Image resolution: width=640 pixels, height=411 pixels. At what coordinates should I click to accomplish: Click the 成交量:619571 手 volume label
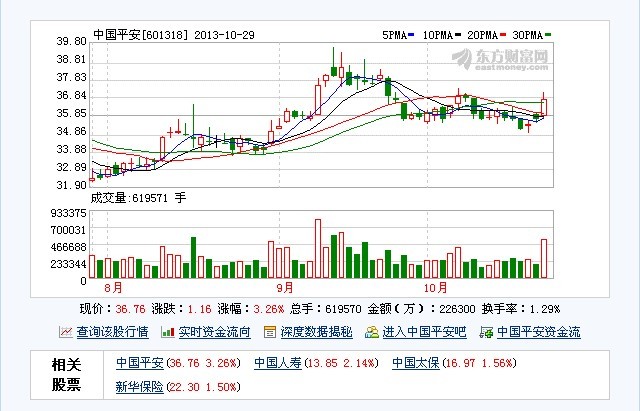tap(138, 198)
